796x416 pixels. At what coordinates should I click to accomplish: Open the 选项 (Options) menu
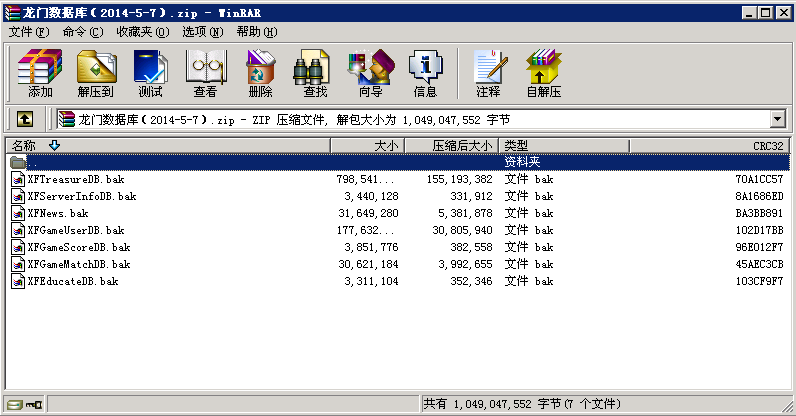[x=203, y=32]
